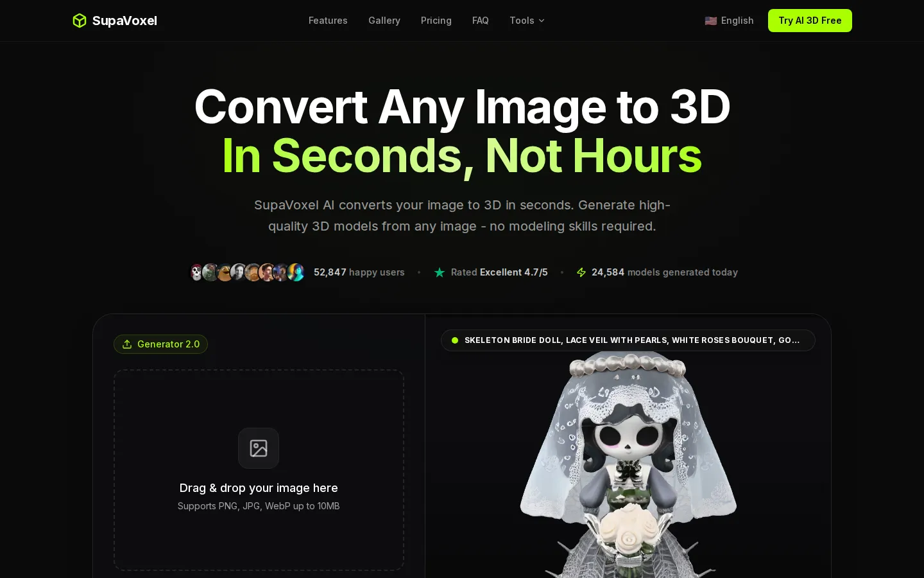
Task: Open the Pricing nav item
Action: [x=436, y=21]
